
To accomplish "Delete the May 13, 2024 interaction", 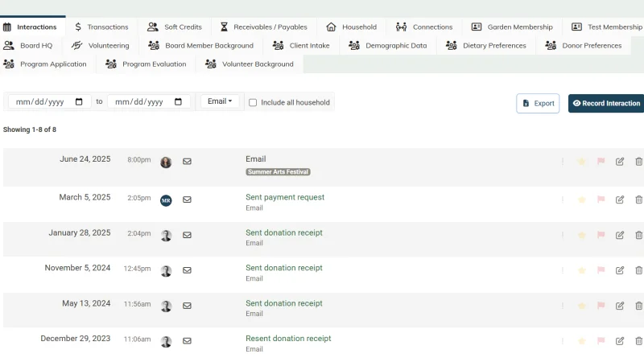I will [638, 306].
